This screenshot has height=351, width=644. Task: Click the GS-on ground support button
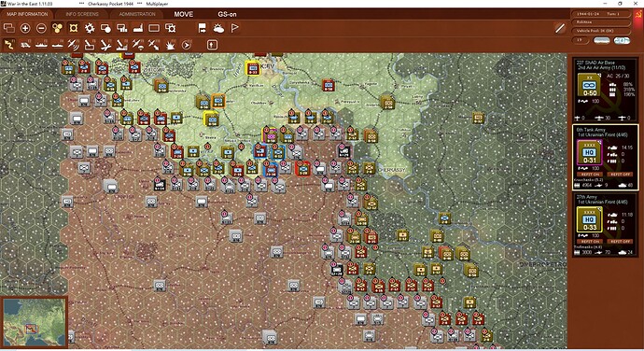tap(227, 14)
